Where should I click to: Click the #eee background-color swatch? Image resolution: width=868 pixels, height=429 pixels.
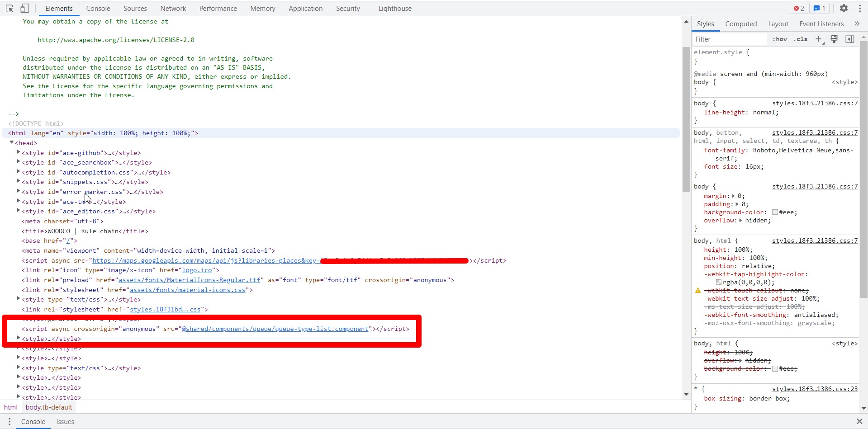coord(775,212)
